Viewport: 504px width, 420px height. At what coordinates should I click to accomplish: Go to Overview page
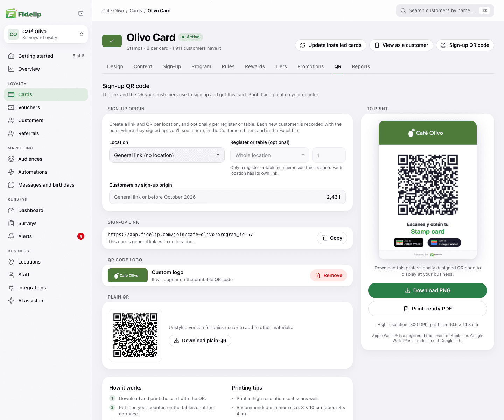46,69
